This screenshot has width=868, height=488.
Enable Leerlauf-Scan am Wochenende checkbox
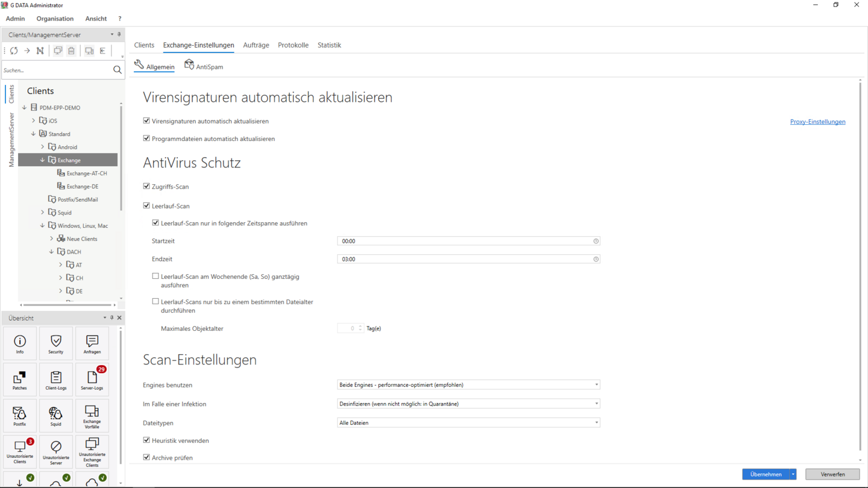[x=156, y=277]
